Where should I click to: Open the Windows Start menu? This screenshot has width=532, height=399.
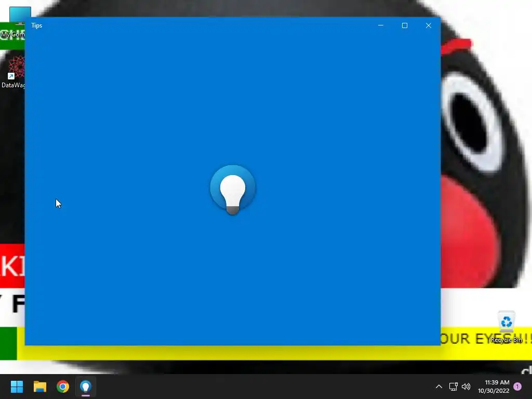[x=17, y=387]
